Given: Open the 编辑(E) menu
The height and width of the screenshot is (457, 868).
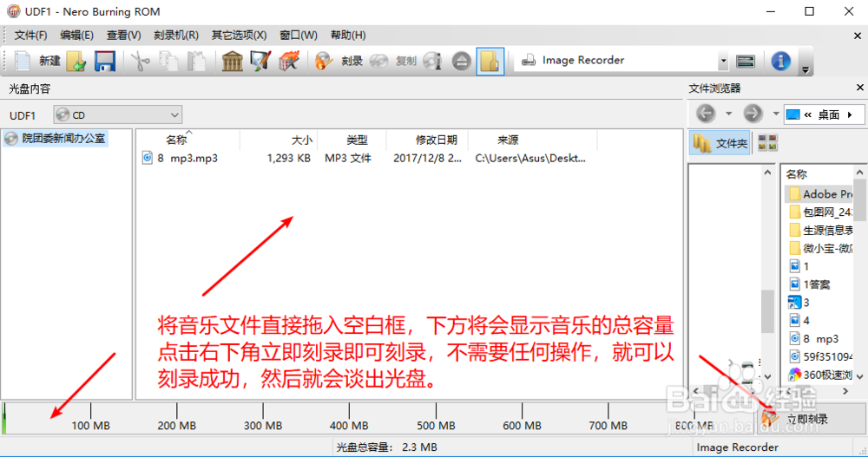Looking at the screenshot, I should pos(76,35).
